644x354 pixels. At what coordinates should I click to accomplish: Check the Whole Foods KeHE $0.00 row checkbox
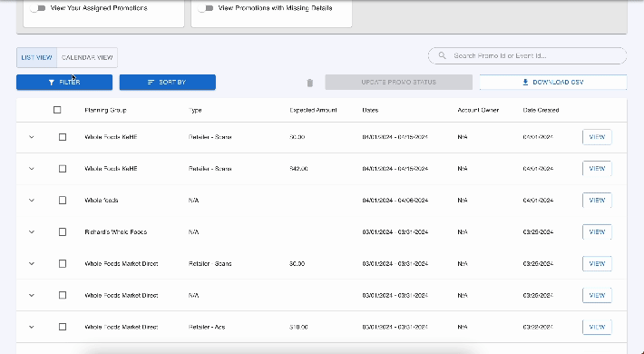click(x=63, y=137)
